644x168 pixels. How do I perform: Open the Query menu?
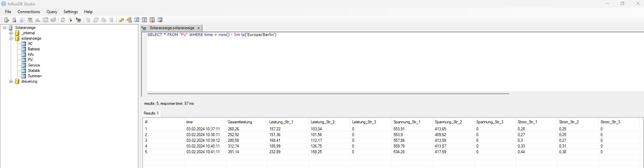[52, 12]
